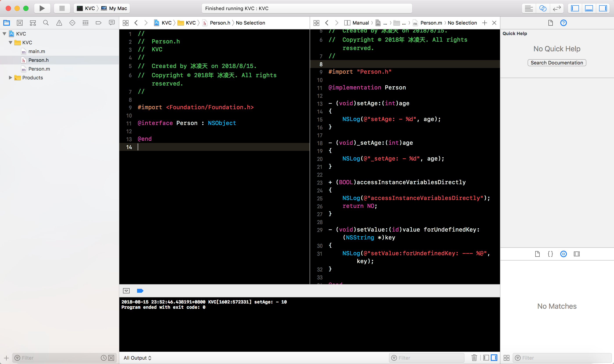Image resolution: width=614 pixels, height=364 pixels.
Task: Show the File inspector tab
Action: tap(550, 23)
